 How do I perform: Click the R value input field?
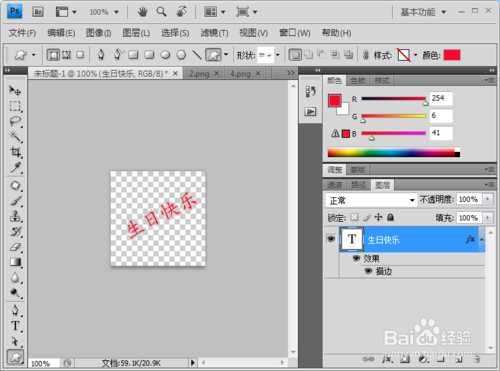441,98
